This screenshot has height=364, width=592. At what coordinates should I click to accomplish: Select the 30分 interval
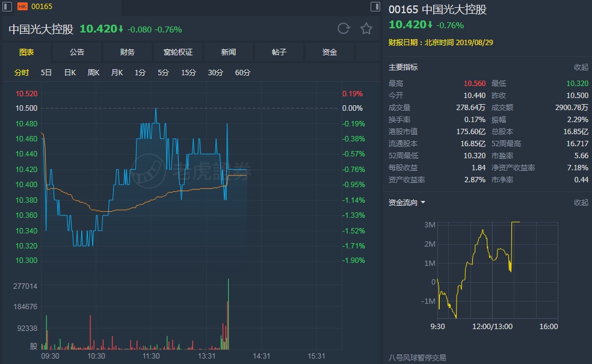(215, 72)
